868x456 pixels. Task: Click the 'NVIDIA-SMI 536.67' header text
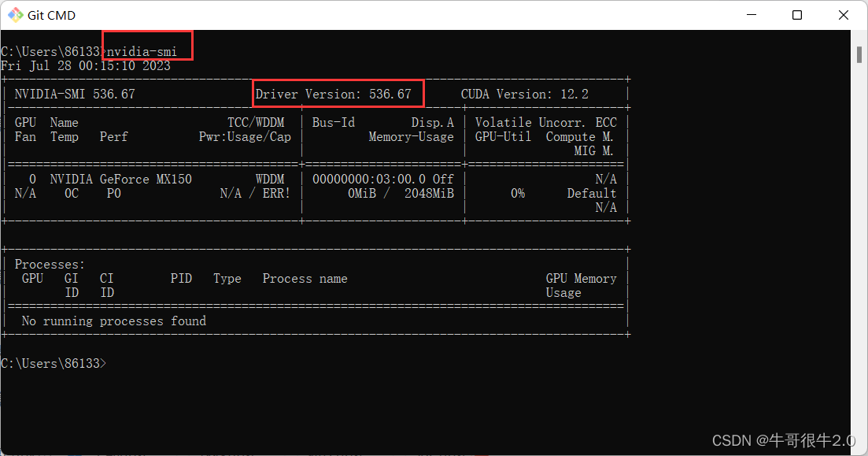click(75, 95)
